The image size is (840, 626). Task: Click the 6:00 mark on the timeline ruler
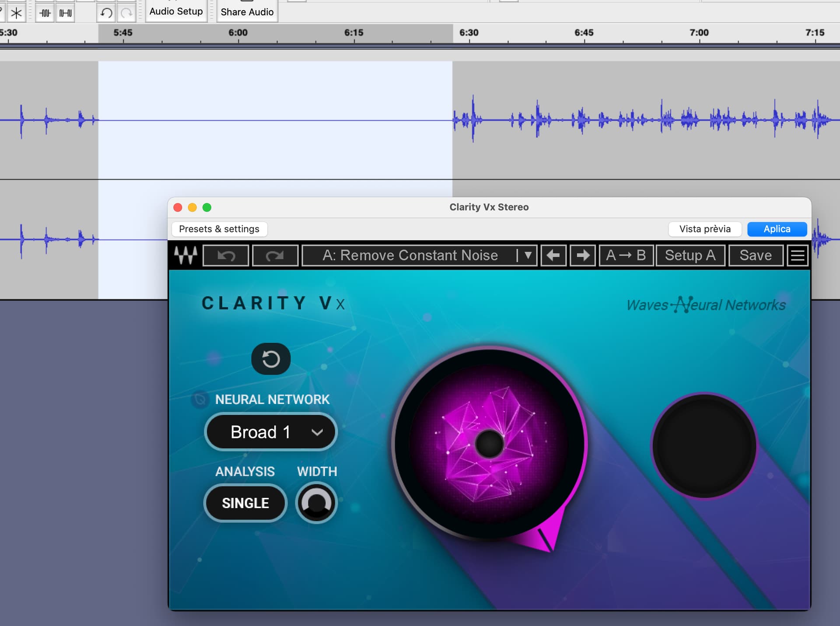pos(238,32)
